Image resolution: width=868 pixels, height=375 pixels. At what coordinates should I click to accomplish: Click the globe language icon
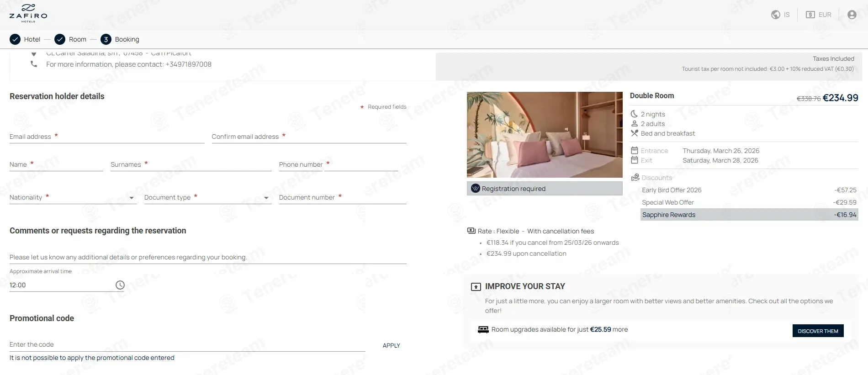coord(775,15)
